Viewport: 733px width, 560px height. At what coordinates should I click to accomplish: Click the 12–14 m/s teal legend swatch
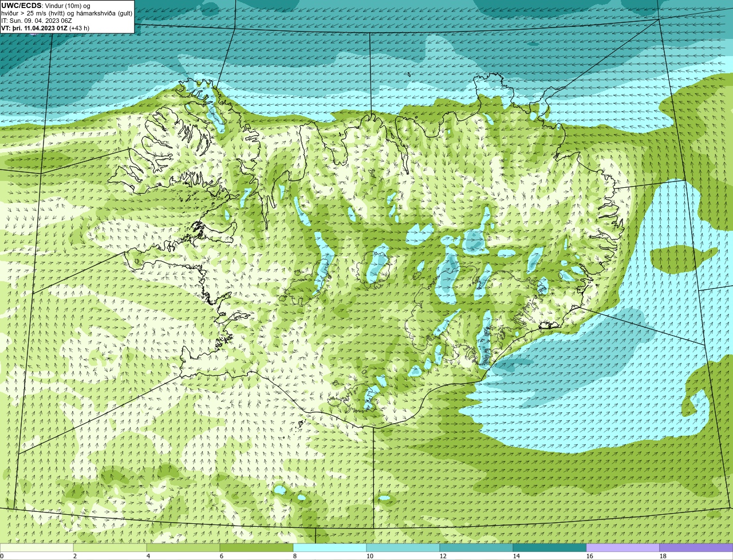tap(476, 548)
